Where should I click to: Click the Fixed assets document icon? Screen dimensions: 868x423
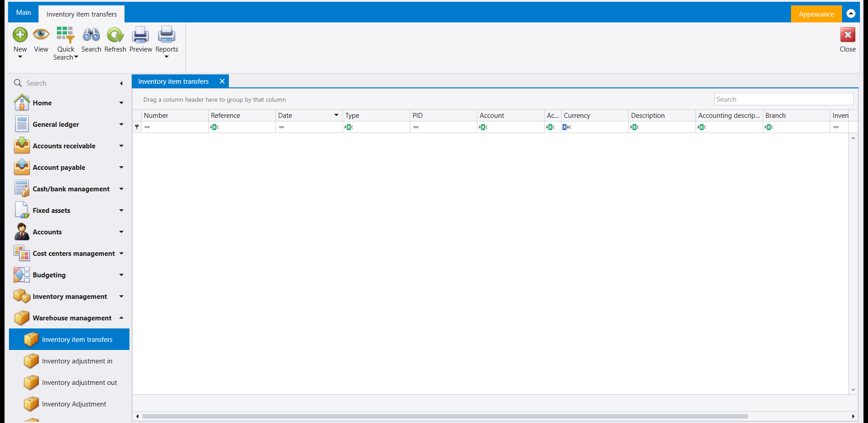[x=21, y=210]
